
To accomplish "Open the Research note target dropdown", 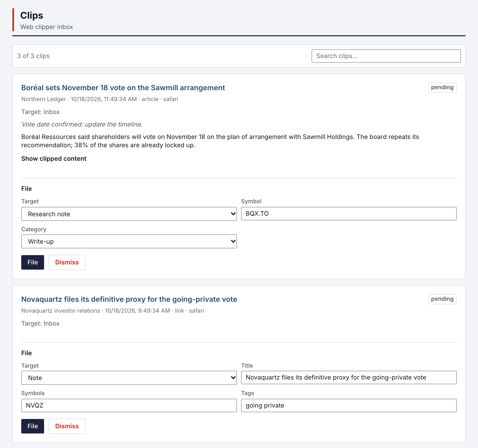I will [x=129, y=214].
